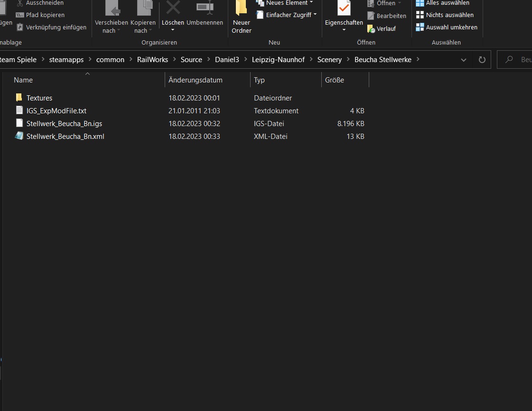Viewport: 532px width, 411px height.
Task: Expand address bar history dropdown
Action: (x=464, y=60)
